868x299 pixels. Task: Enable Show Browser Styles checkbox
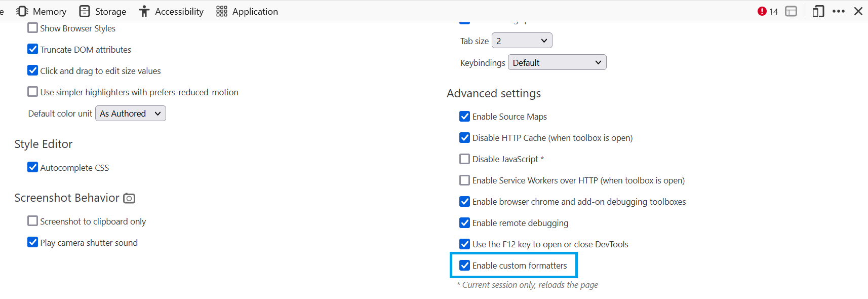(x=33, y=28)
